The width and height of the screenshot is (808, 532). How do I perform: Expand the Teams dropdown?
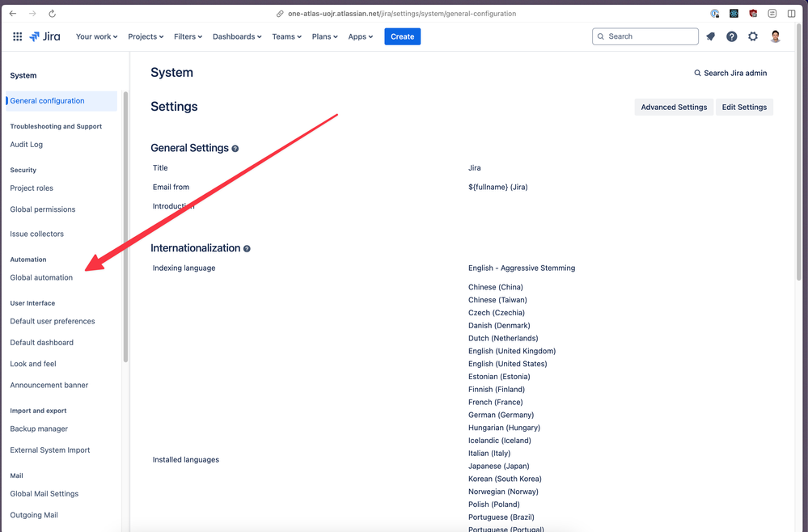point(286,36)
